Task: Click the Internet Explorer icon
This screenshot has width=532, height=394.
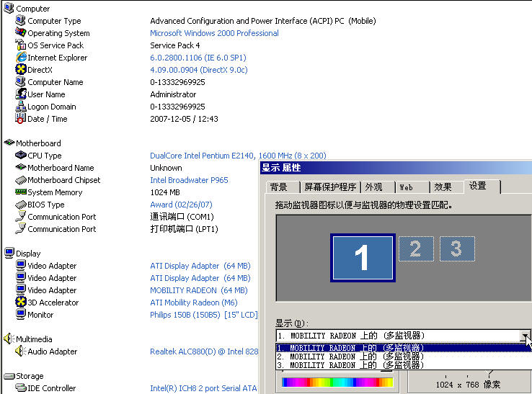Action: [21, 57]
